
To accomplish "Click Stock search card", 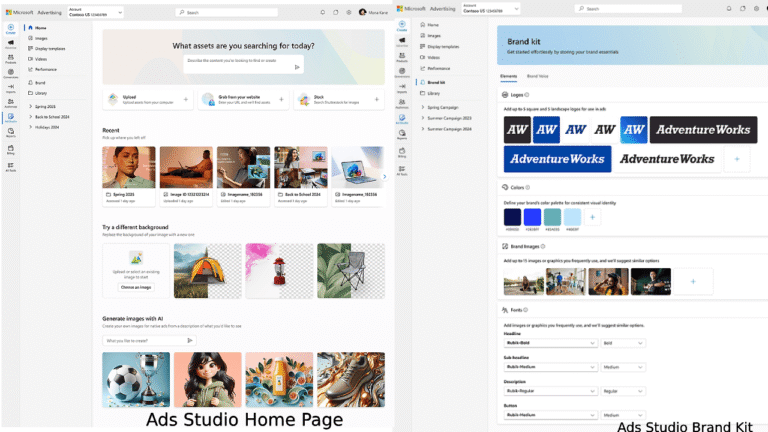I will click(x=339, y=99).
